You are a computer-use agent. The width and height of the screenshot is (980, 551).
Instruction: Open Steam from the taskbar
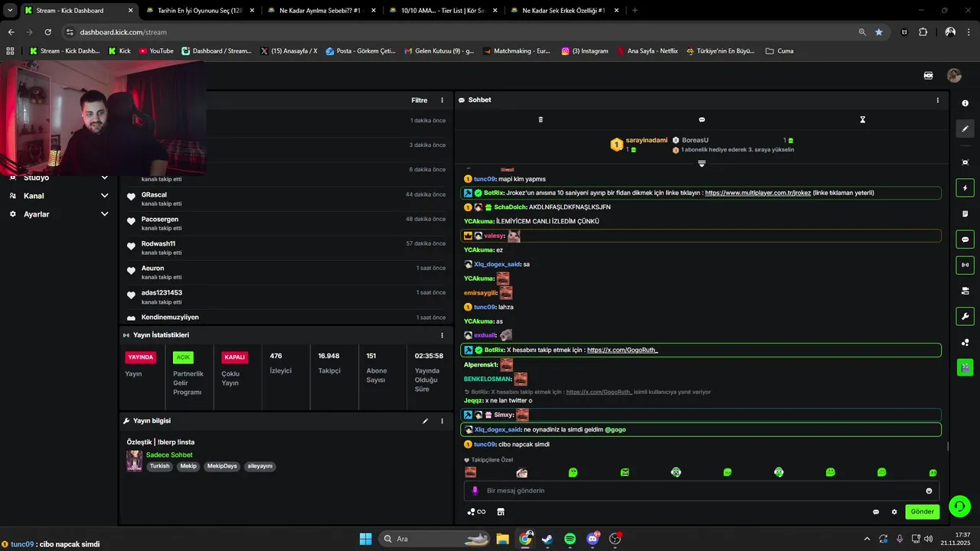point(547,539)
